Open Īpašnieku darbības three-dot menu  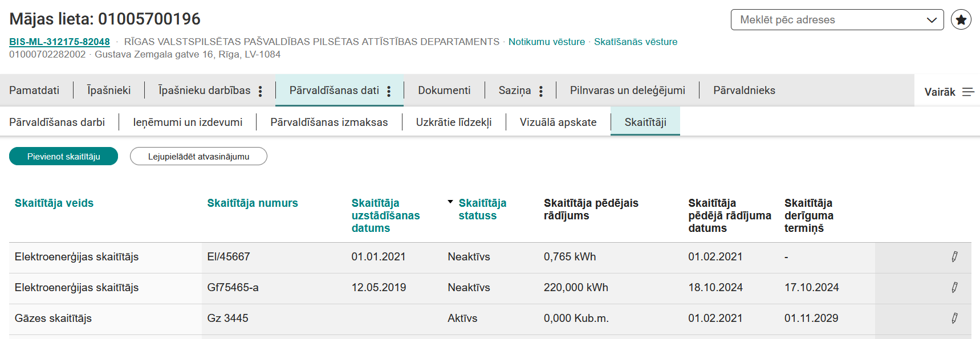(x=260, y=91)
